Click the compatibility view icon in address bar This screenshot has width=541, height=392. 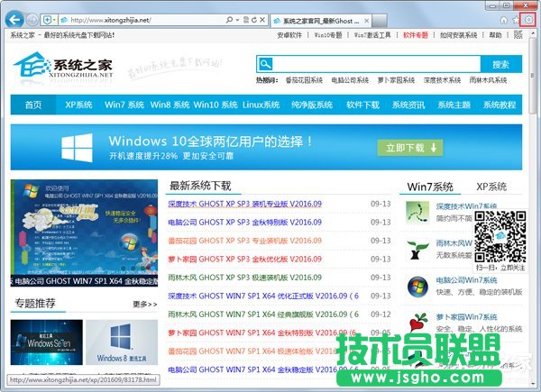pos(246,20)
